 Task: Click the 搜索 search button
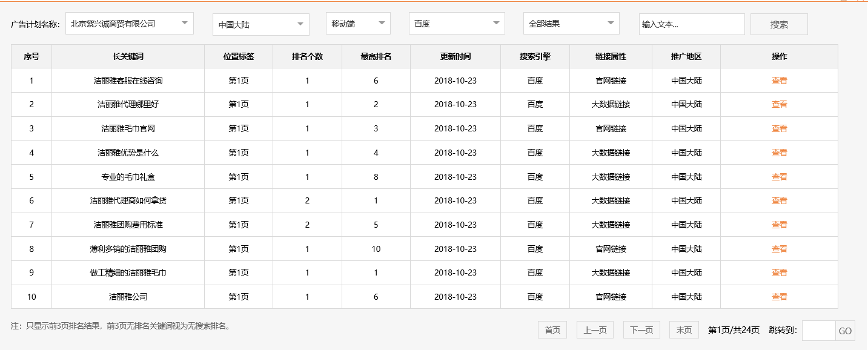780,24
